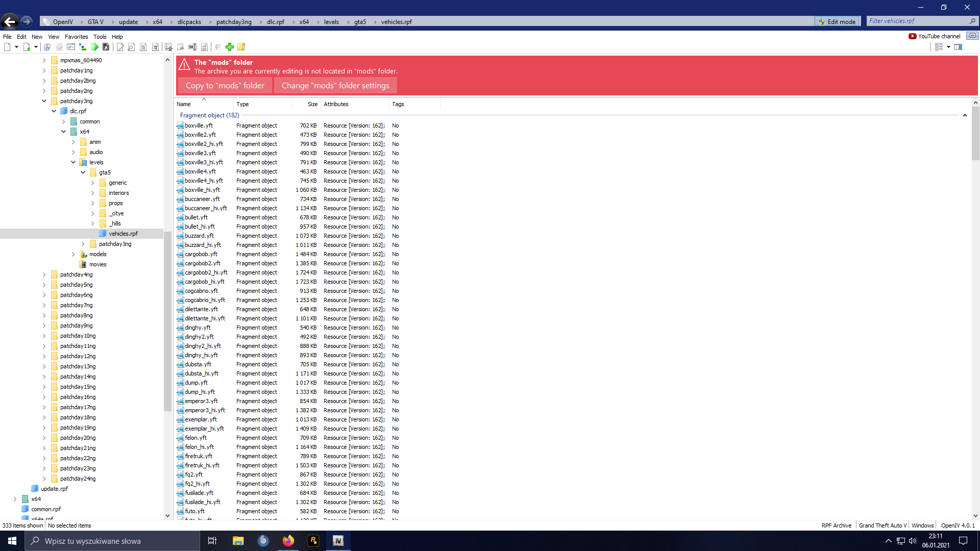This screenshot has width=980, height=551.
Task: Open the Favorites menu
Action: 76,37
